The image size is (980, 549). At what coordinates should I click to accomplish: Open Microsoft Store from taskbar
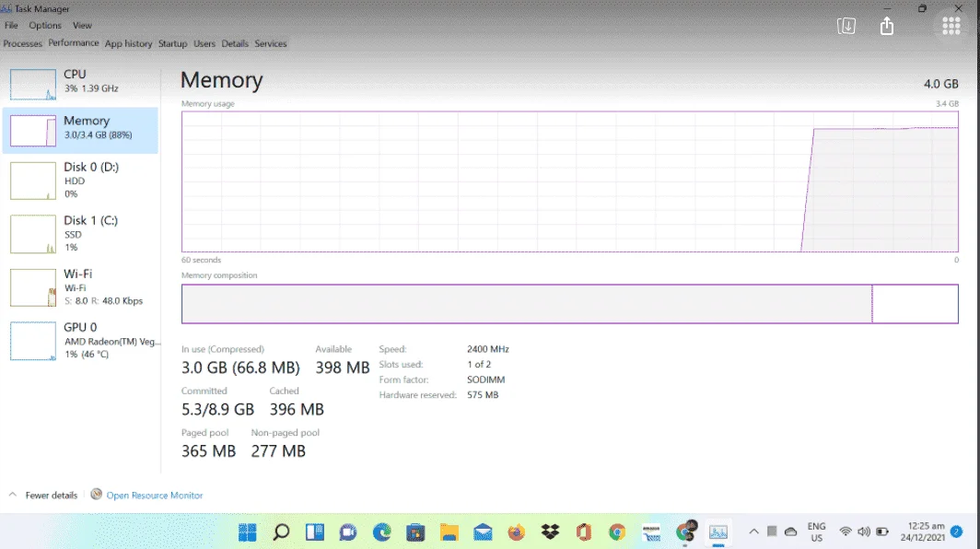[415, 532]
